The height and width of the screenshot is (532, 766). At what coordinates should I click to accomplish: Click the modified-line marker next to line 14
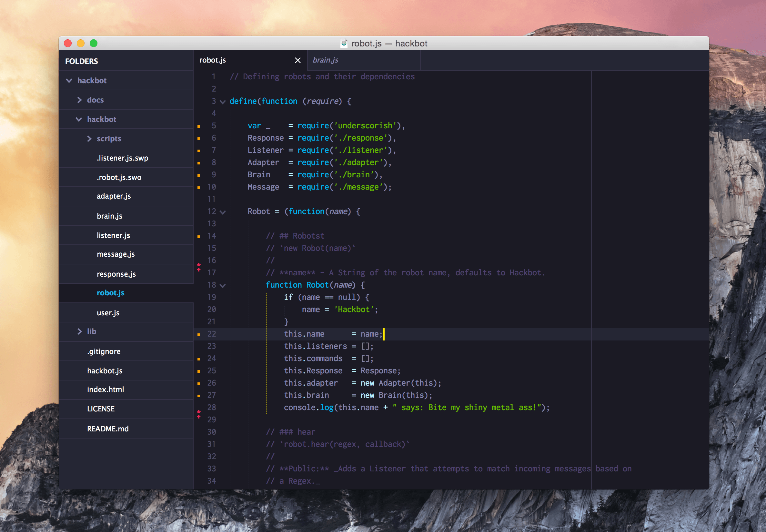[x=199, y=236]
